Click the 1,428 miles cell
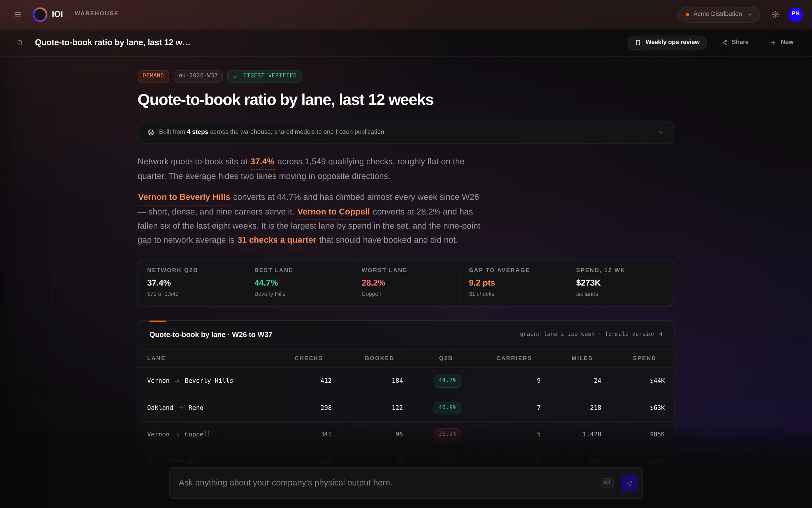This screenshot has width=812, height=508. (592, 434)
